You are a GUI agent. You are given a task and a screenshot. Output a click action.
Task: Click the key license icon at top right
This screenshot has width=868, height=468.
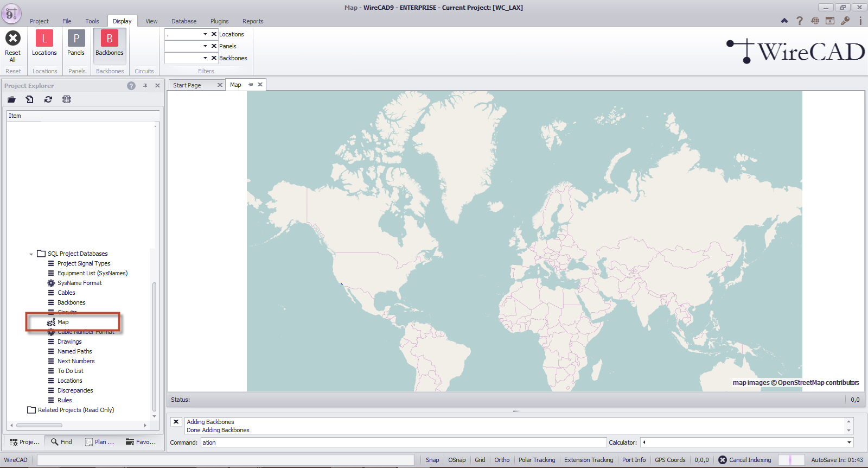pos(845,21)
